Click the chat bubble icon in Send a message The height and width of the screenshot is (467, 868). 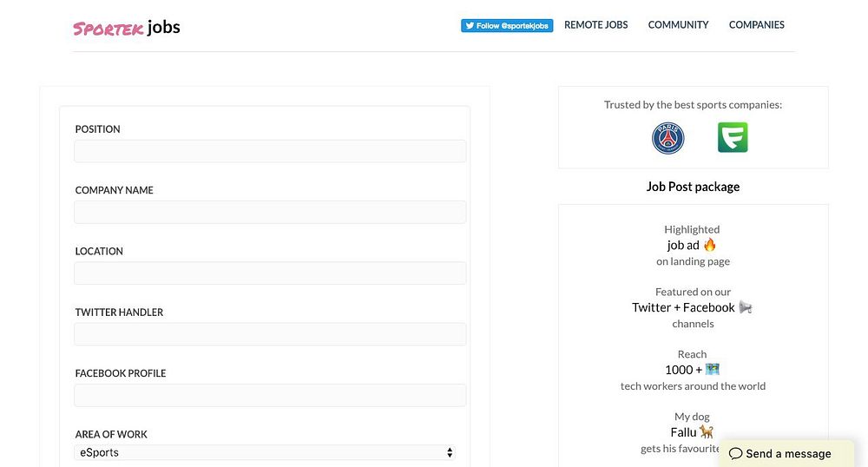(735, 454)
